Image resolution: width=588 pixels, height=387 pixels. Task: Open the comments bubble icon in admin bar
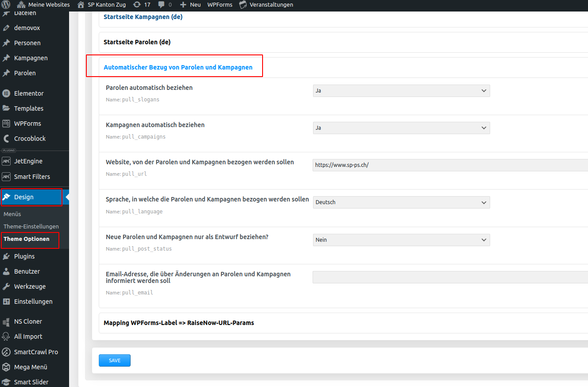tap(162, 5)
